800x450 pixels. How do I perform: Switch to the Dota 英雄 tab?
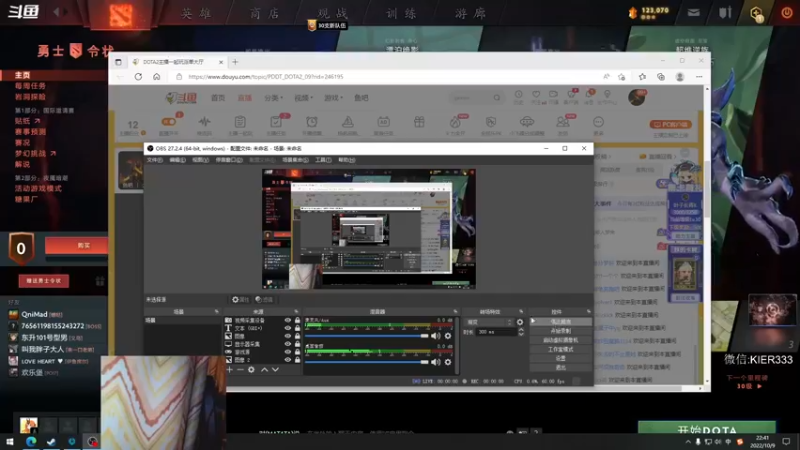(196, 13)
